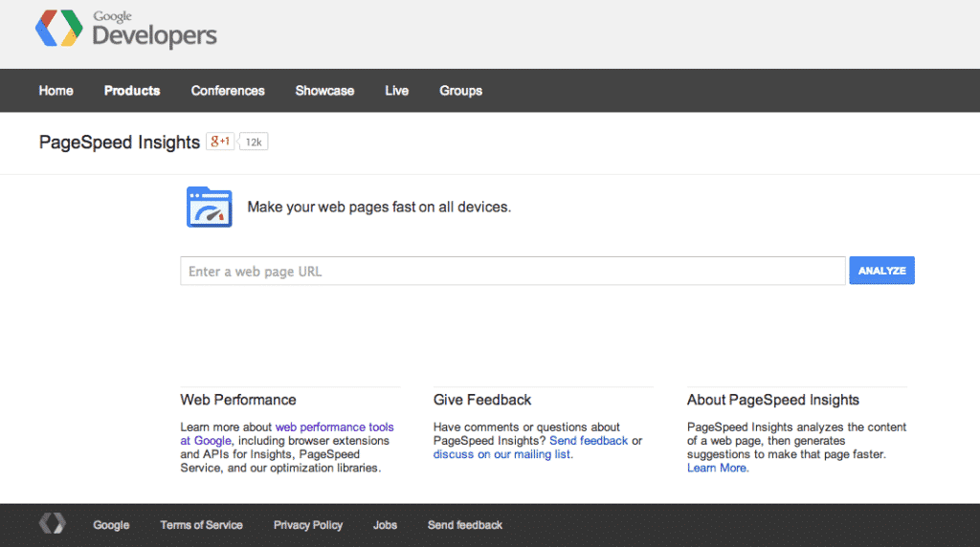Click the Google Developers logo
The width and height of the screenshot is (980, 547).
[126, 29]
